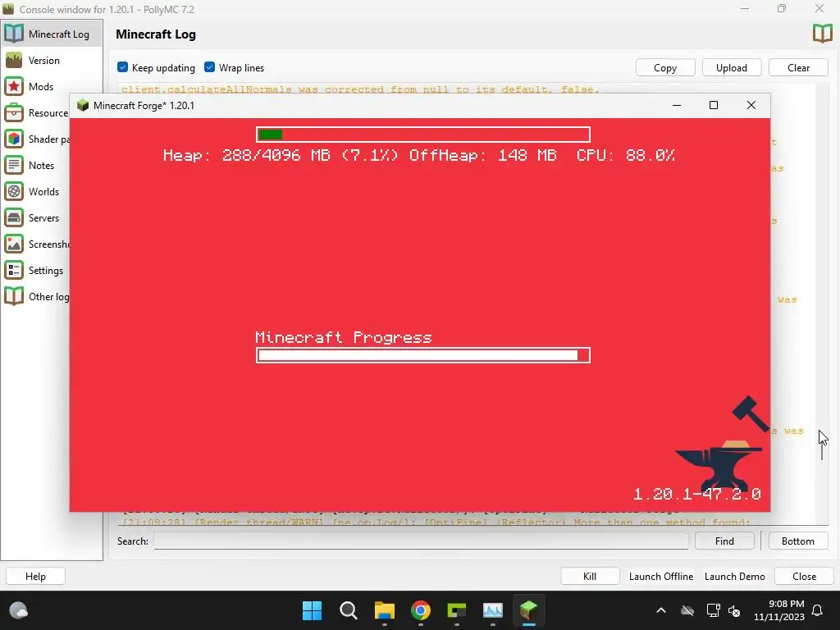Click the weather icon in taskbar corner
840x630 pixels.
click(x=18, y=610)
